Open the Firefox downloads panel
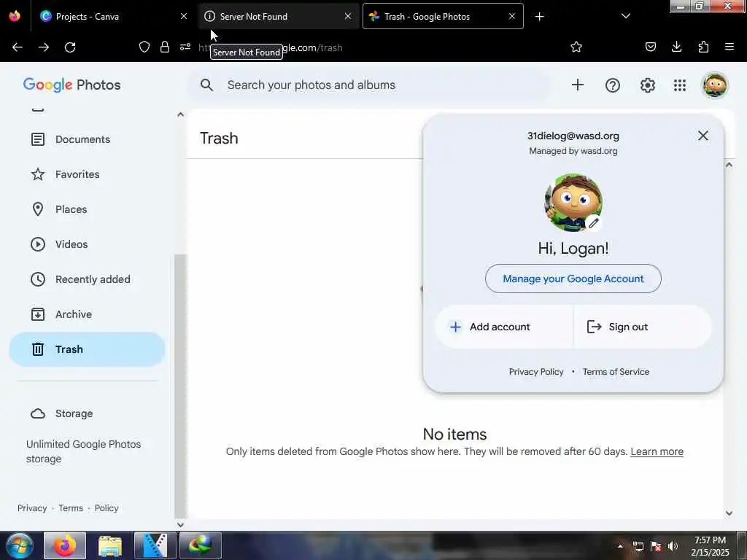The height and width of the screenshot is (560, 747). pos(676,47)
